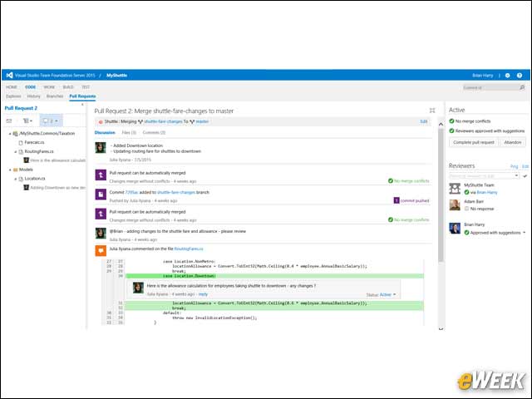The image size is (532, 399).
Task: Click the MyShuttle project name in header
Action: point(116,76)
